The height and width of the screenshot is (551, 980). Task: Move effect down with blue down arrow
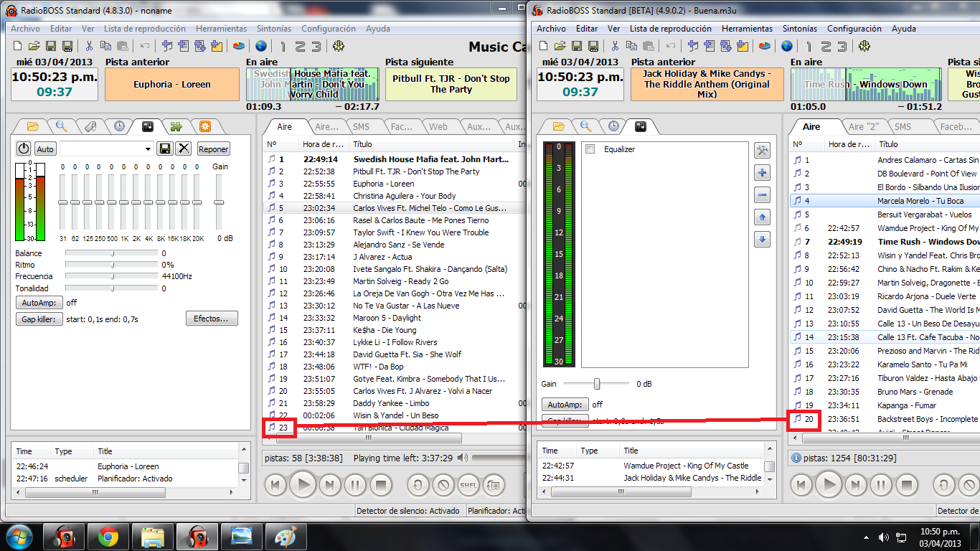(x=762, y=240)
